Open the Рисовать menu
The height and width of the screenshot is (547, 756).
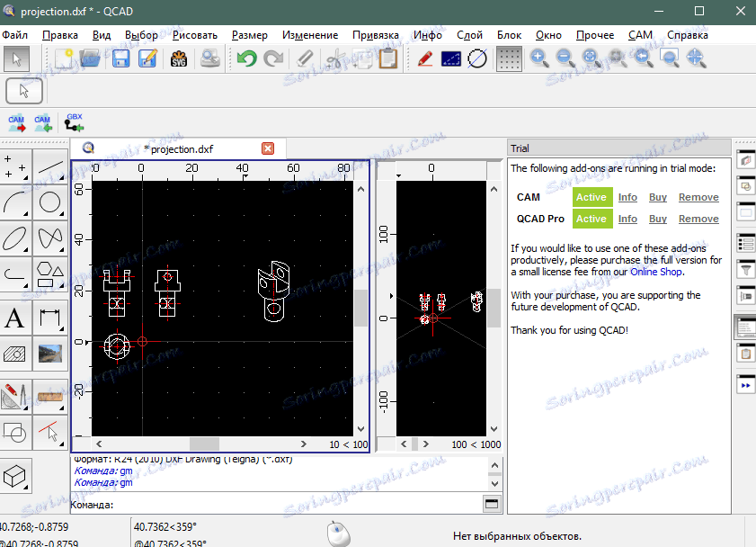(195, 35)
